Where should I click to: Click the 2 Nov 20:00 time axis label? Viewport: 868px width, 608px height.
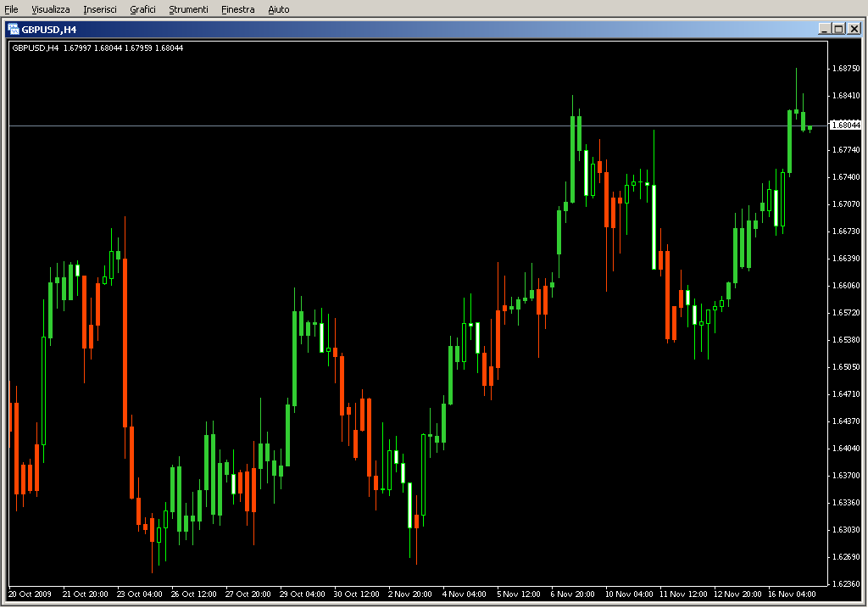409,594
